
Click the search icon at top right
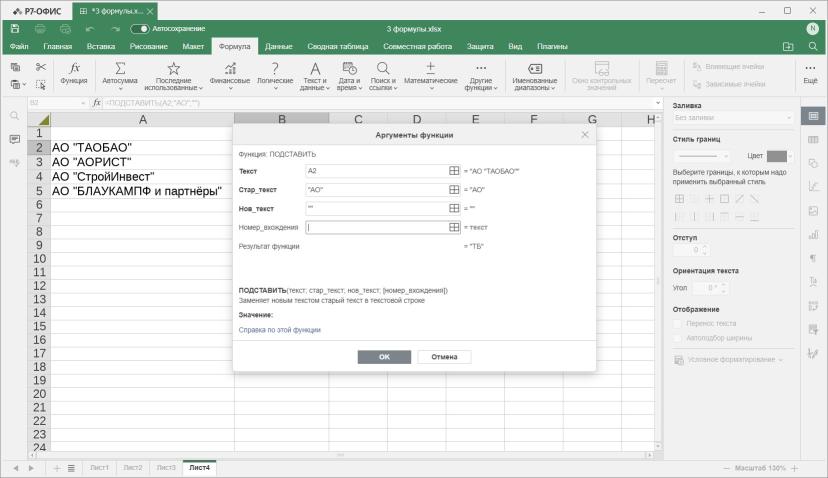[x=813, y=46]
